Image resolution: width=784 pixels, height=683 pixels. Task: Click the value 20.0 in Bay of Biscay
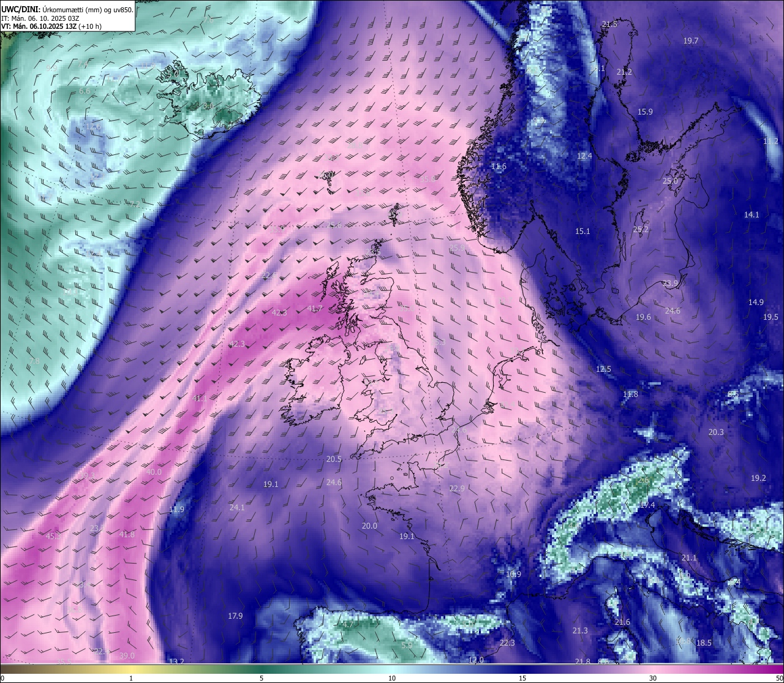(369, 526)
